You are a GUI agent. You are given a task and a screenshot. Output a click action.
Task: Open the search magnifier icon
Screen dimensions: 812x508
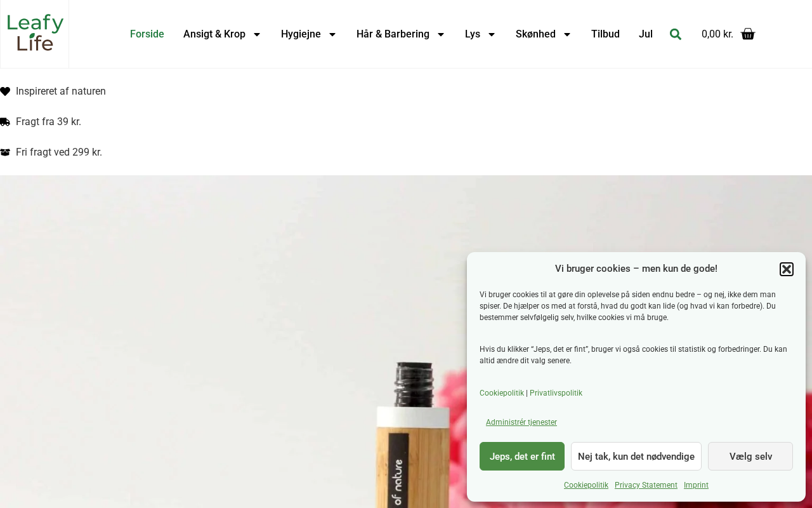pyautogui.click(x=676, y=34)
